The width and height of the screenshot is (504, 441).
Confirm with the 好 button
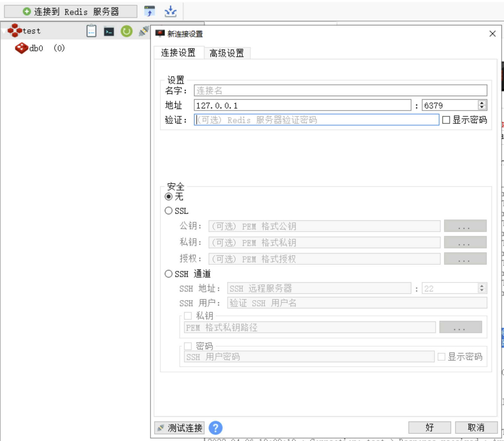(x=430, y=428)
